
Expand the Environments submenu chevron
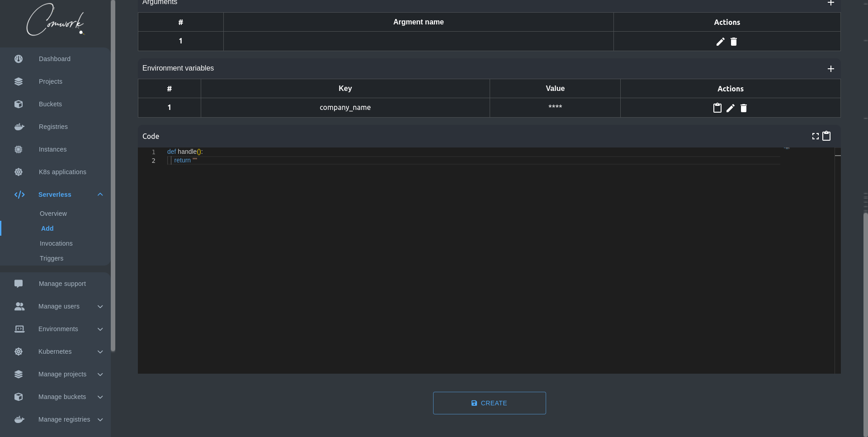100,329
